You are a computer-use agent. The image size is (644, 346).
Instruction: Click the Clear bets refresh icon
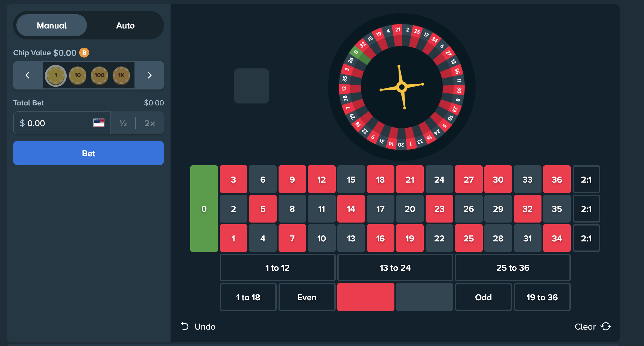(x=606, y=326)
